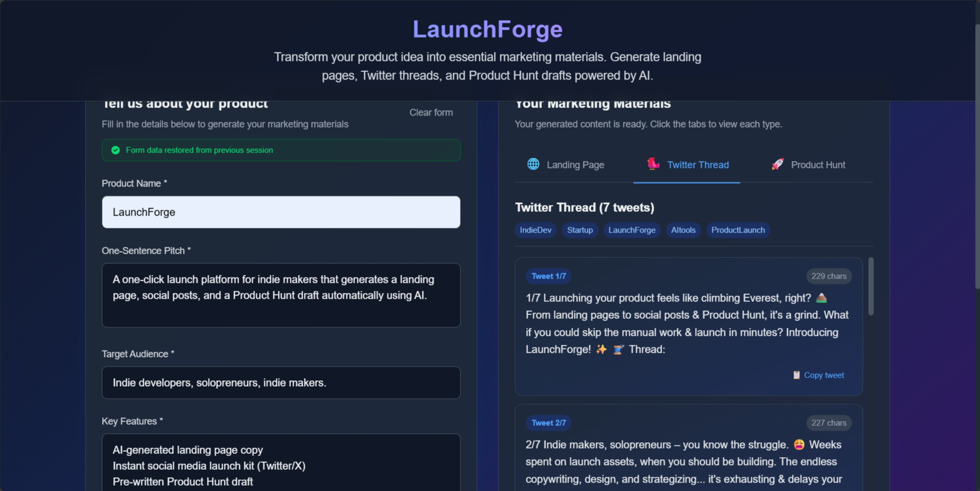Click the AItools hashtag pill
The height and width of the screenshot is (491, 980).
[683, 230]
